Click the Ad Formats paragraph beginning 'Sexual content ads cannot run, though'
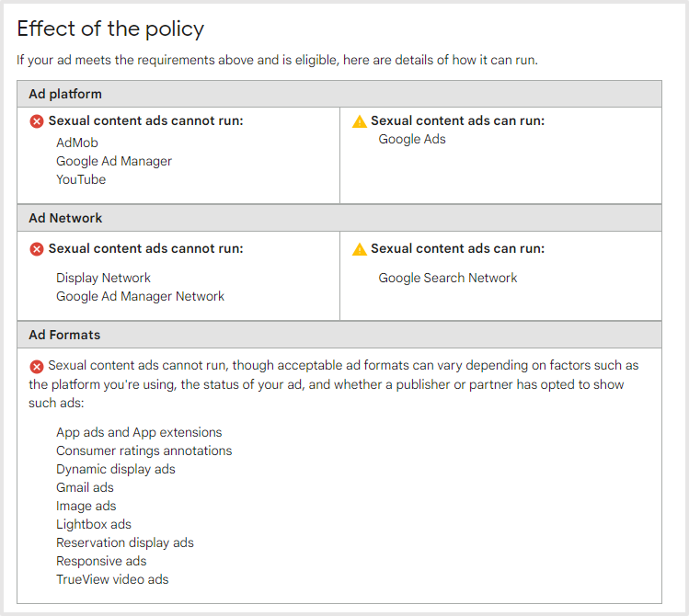The image size is (689, 616). [x=334, y=384]
